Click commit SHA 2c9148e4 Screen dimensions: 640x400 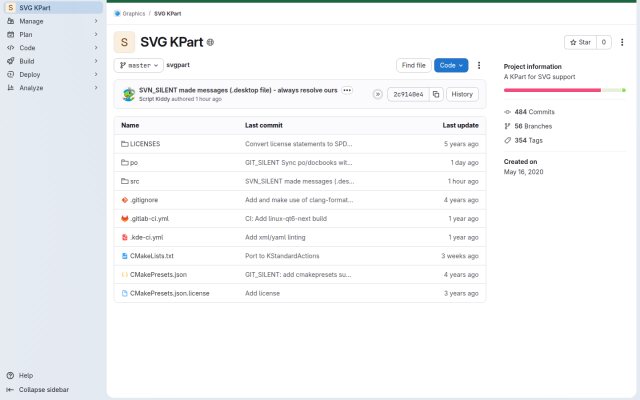(408, 94)
